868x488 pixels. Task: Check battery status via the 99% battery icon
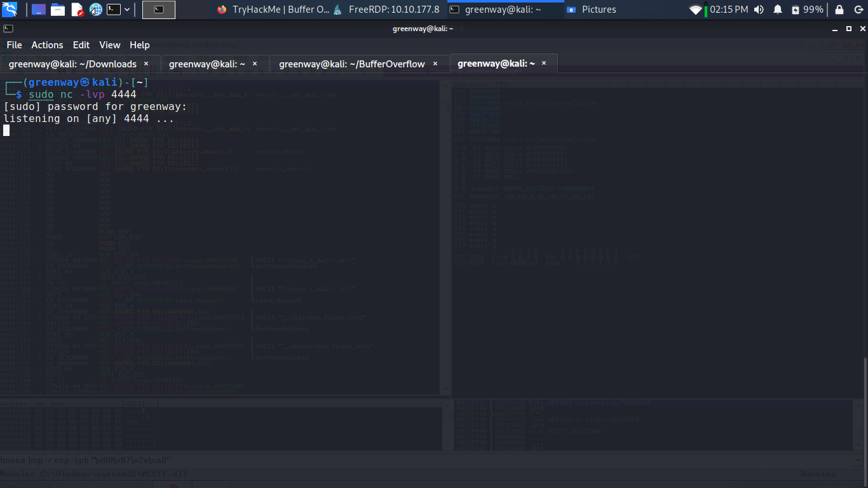(803, 10)
